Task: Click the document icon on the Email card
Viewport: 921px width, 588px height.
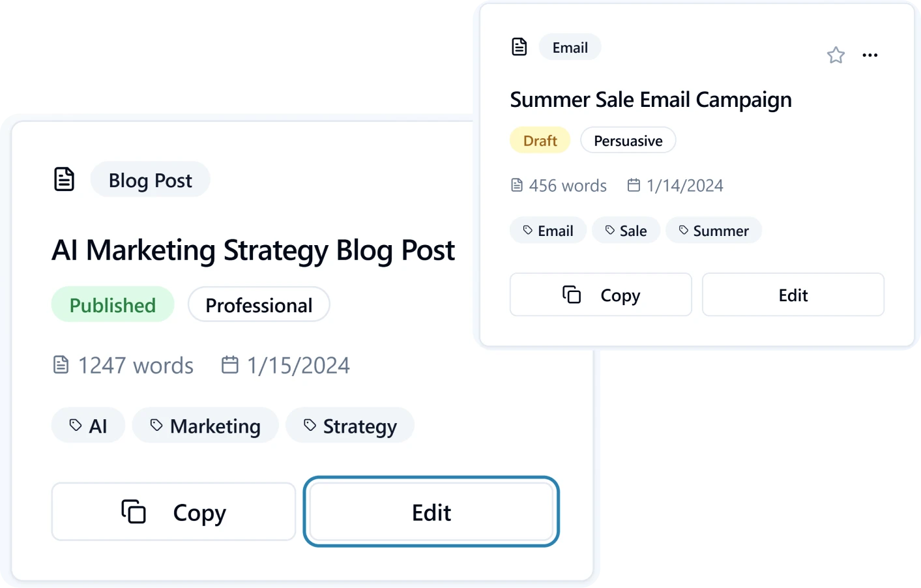Action: tap(519, 46)
